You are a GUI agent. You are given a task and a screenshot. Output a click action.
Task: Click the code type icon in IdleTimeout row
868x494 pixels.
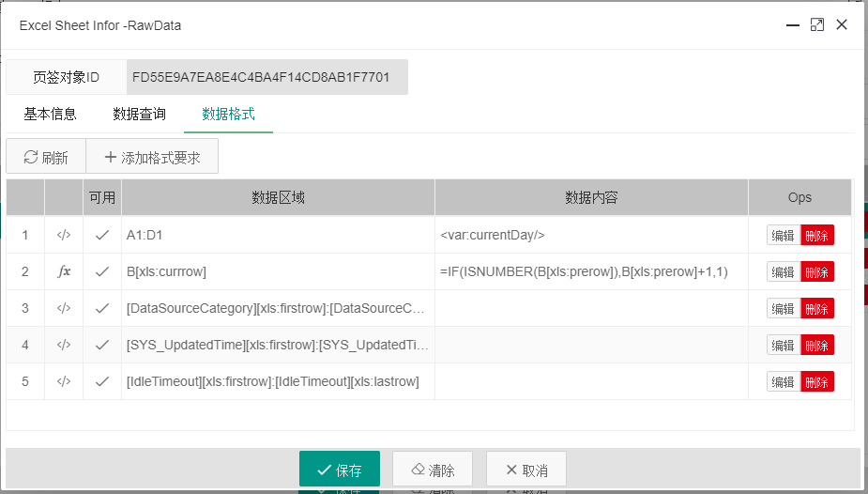click(x=64, y=381)
